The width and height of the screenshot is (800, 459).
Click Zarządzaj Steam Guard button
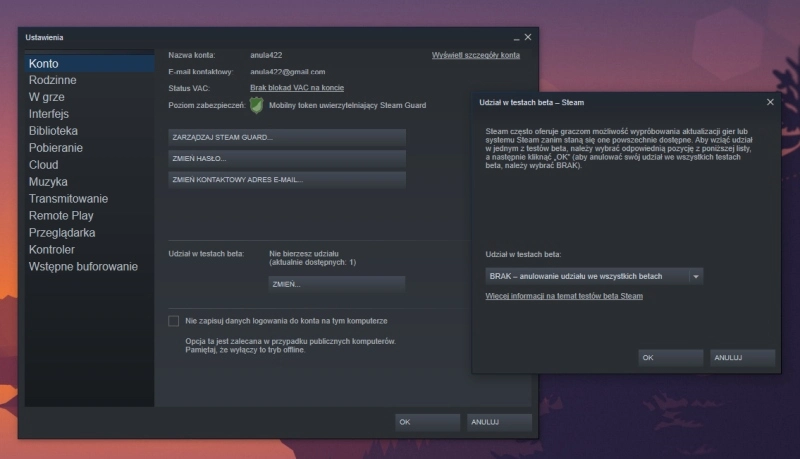click(x=287, y=138)
